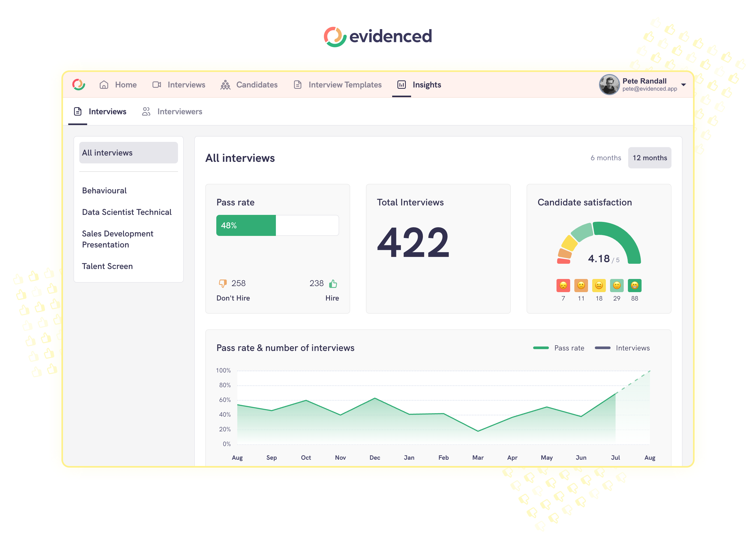The image size is (756, 538).
Task: Switch time range to 6 months
Action: (x=605, y=158)
